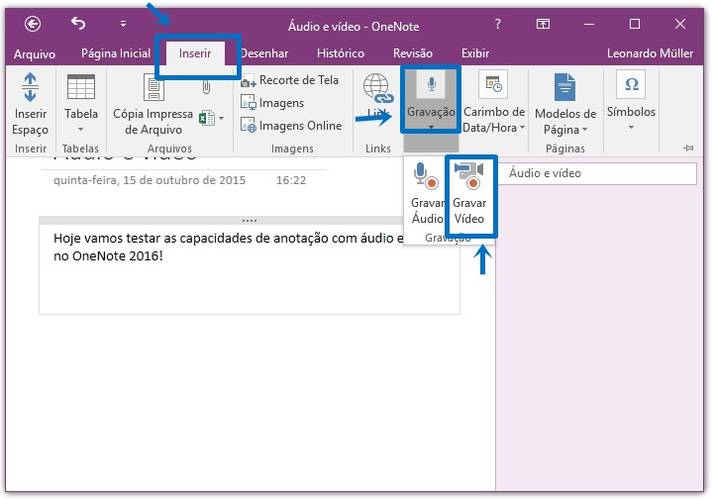Choose Gravar Vídeo from the menu
Viewport: 713px width, 500px height.
tap(469, 194)
